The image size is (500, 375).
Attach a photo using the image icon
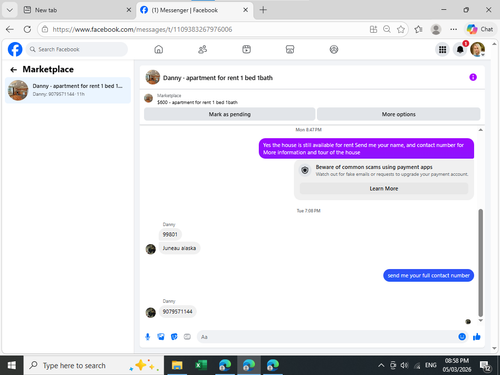tap(161, 337)
